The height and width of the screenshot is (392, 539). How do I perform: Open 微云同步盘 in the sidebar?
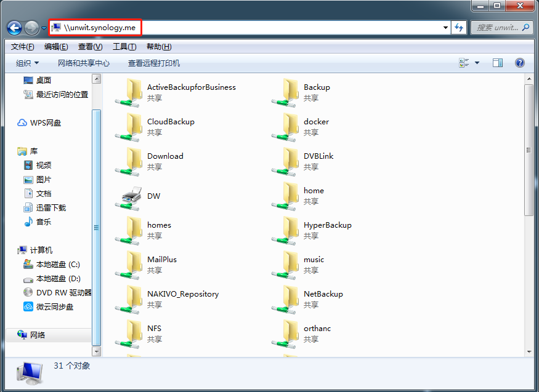54,307
